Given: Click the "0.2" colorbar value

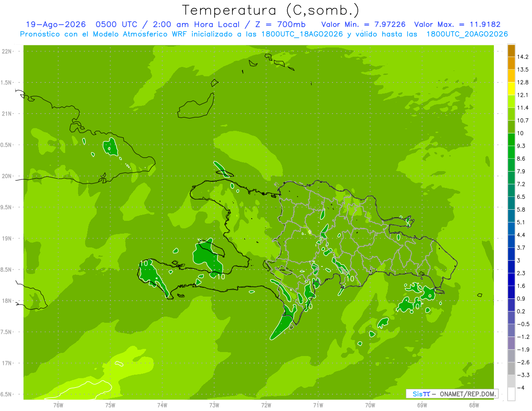Looking at the screenshot, I should (521, 312).
